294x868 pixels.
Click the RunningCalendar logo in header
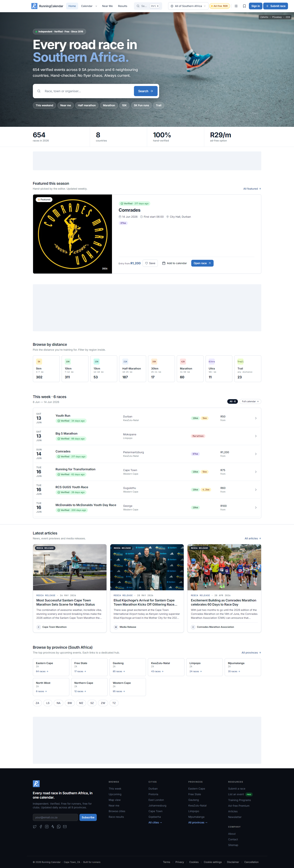pos(47,6)
